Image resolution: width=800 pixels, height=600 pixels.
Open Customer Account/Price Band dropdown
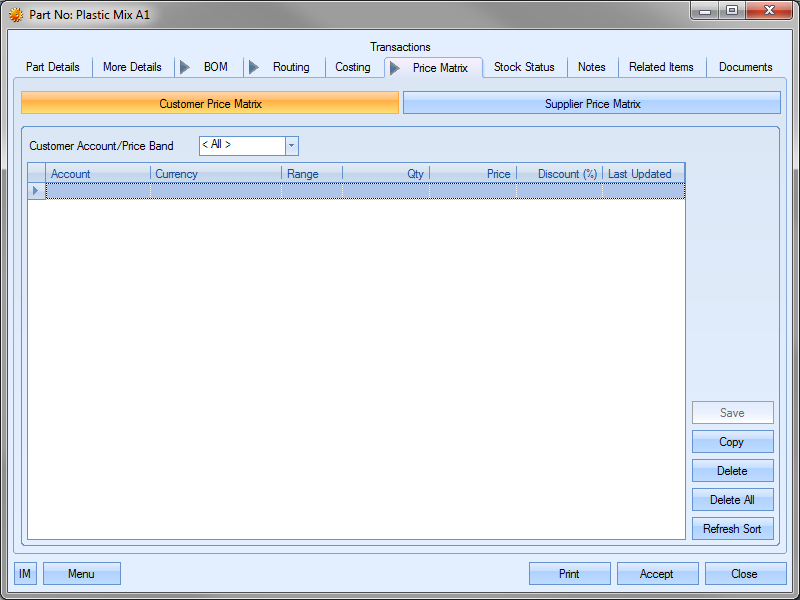291,146
